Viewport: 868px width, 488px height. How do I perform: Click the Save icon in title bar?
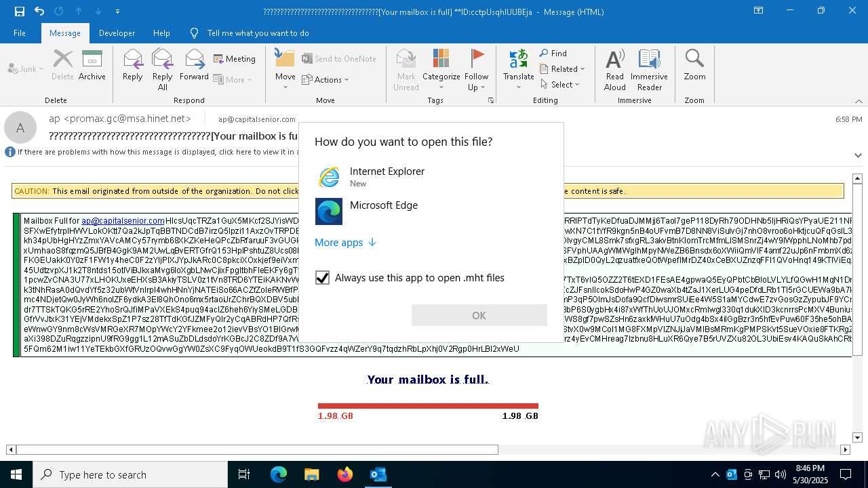coord(19,12)
